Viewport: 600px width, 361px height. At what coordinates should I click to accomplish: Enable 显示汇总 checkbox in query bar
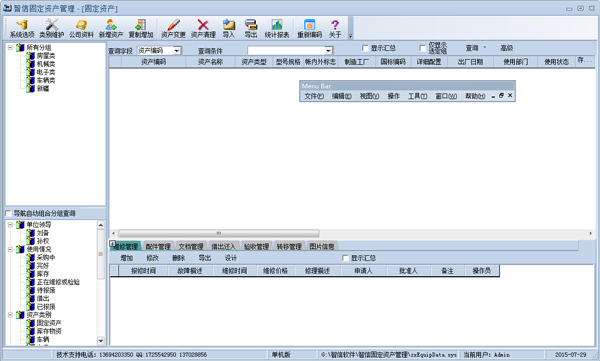pos(365,48)
